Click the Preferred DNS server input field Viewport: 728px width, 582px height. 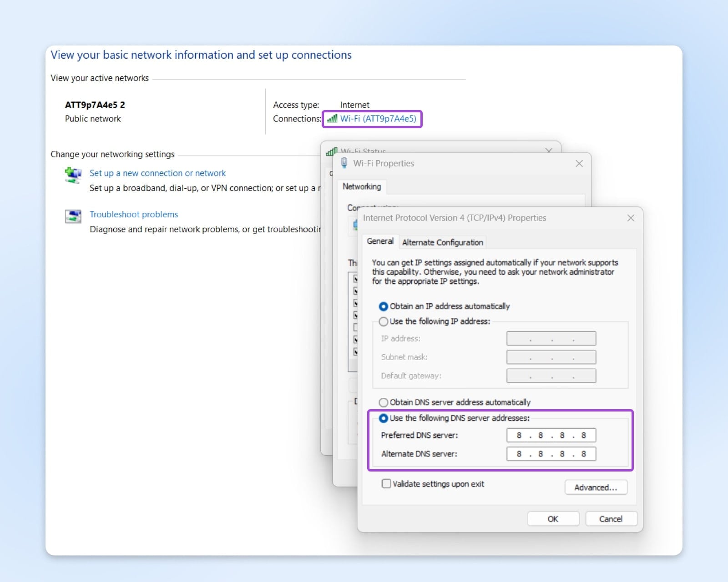(x=551, y=435)
